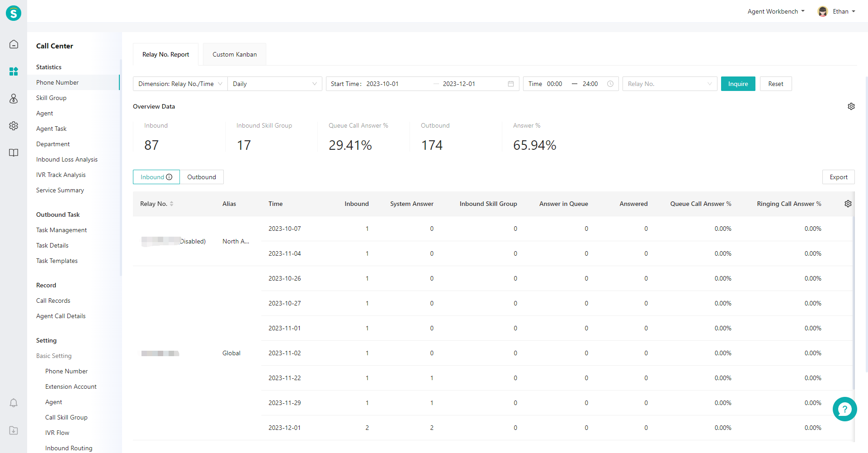Open the help chat bubble button
The height and width of the screenshot is (453, 868).
click(x=844, y=409)
